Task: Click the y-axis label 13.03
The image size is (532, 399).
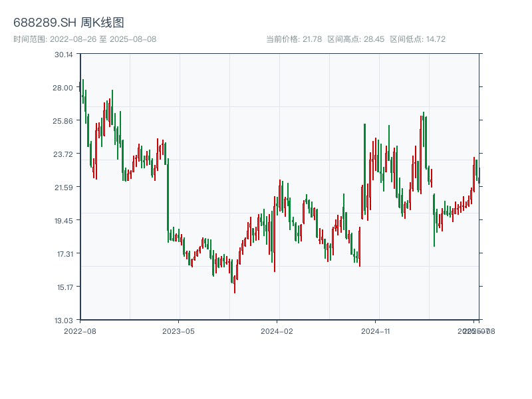Action: [x=63, y=321]
